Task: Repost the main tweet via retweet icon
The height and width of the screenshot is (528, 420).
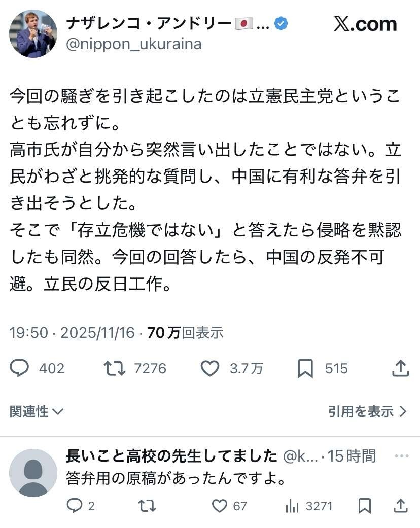Action: (x=115, y=368)
